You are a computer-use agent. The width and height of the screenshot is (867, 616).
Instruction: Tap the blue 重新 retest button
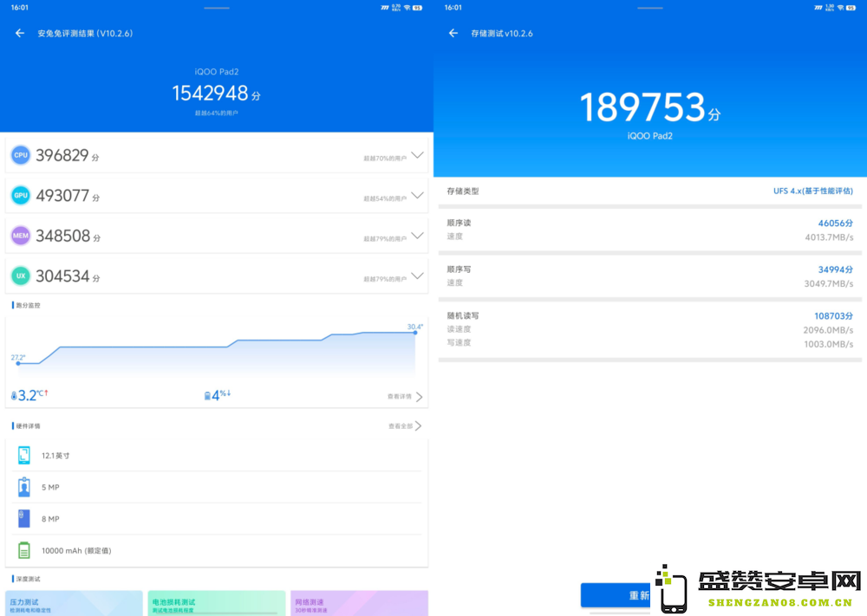coord(616,595)
